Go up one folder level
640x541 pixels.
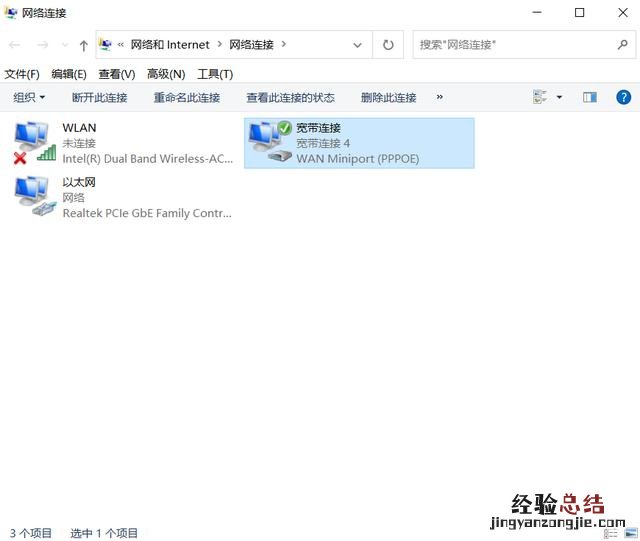84,45
